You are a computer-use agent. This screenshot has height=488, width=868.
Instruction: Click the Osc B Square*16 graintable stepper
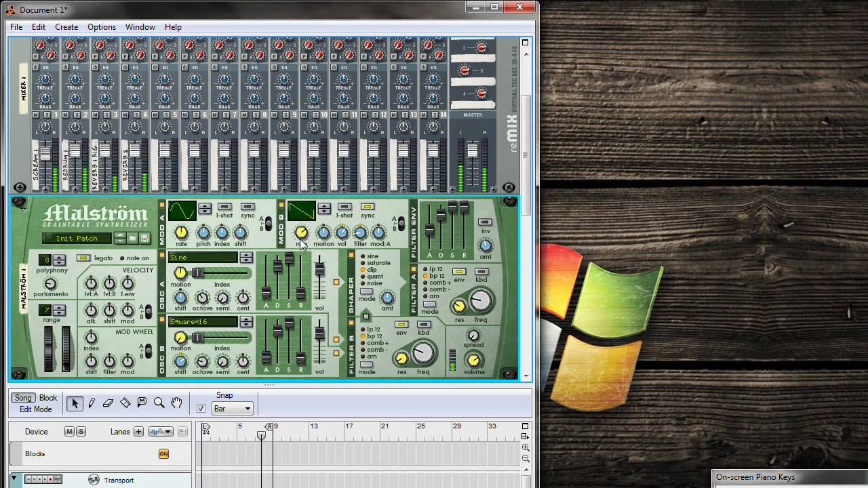pyautogui.click(x=246, y=322)
